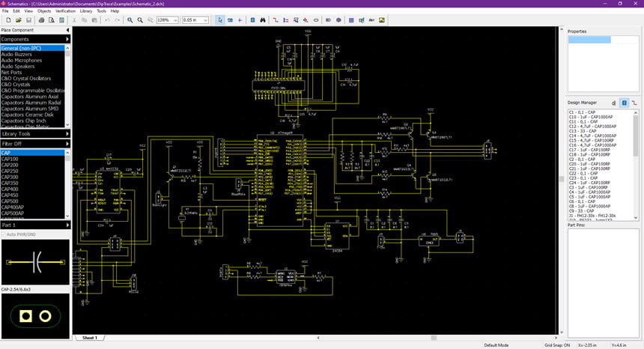Save the schematic with the disk icon
Image resolution: width=644 pixels, height=349 pixels.
point(28,19)
